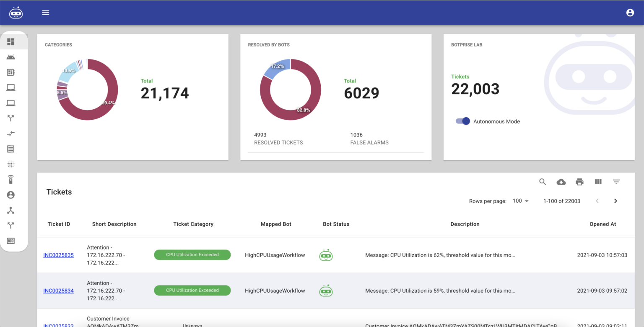Click the 21,174 Categories total
Viewport: 644px width, 327px height.
(165, 93)
